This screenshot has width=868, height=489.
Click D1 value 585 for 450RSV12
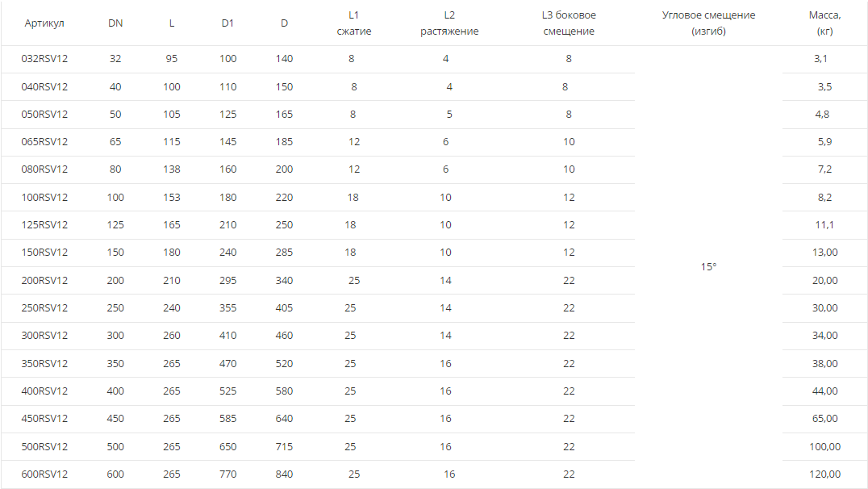(x=227, y=419)
